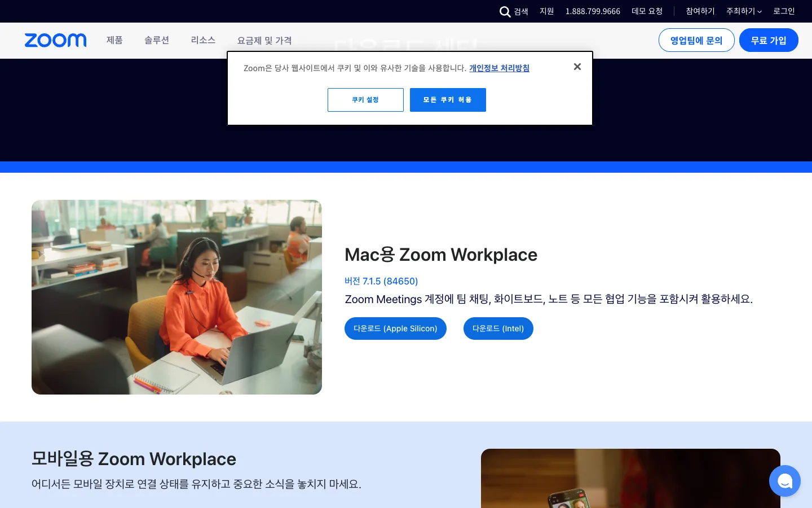The height and width of the screenshot is (508, 812).
Task: Close the cookie notice banner
Action: click(x=577, y=67)
